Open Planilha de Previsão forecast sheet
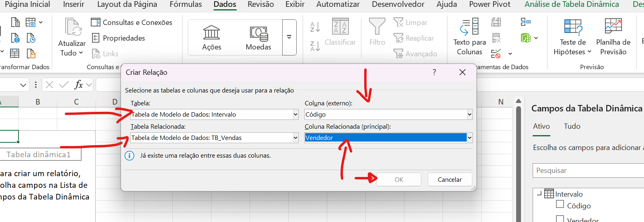The width and height of the screenshot is (644, 222). pos(613,37)
